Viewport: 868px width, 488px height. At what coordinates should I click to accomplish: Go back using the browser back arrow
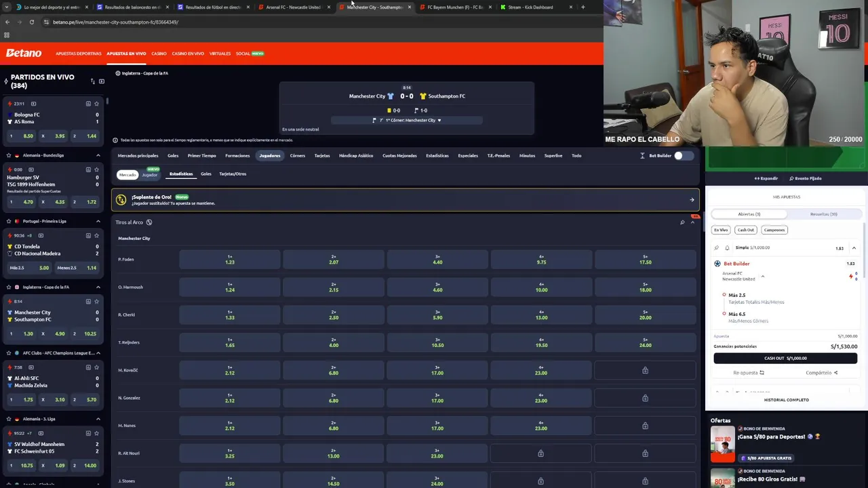[7, 22]
